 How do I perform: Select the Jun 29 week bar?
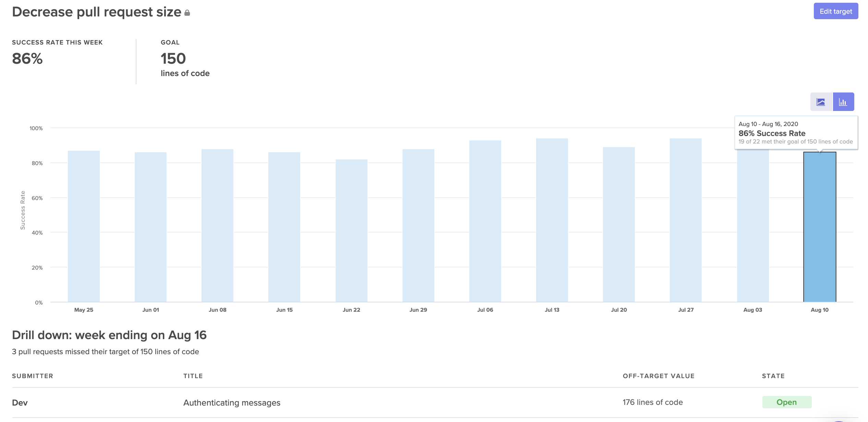418,225
